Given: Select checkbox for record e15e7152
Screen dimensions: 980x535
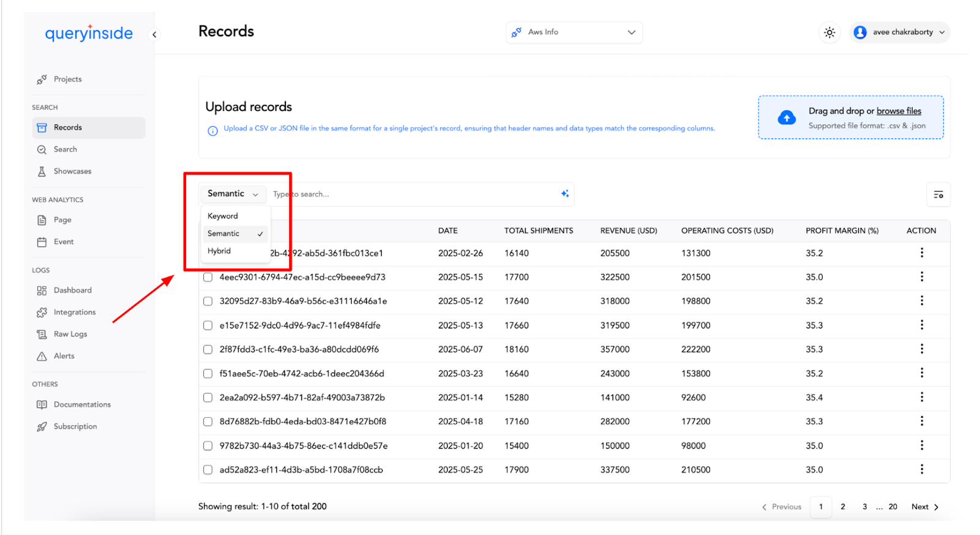Looking at the screenshot, I should tap(208, 325).
